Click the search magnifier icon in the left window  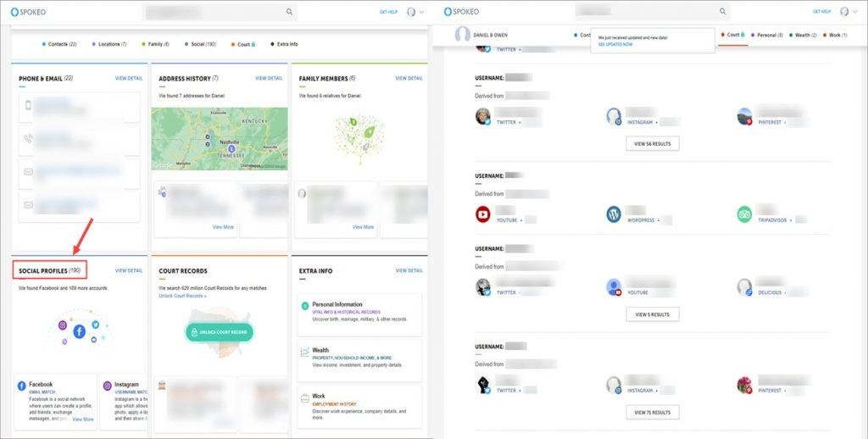pyautogui.click(x=290, y=12)
